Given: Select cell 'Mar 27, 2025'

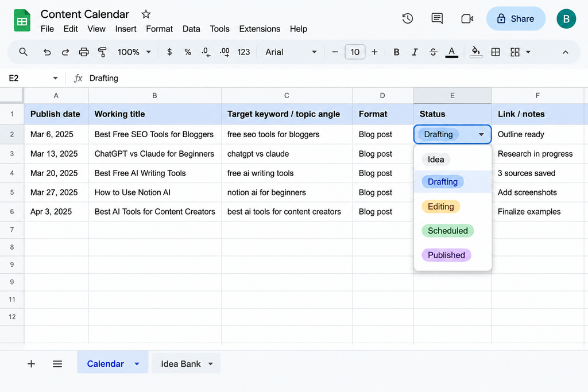Looking at the screenshot, I should pos(56,192).
